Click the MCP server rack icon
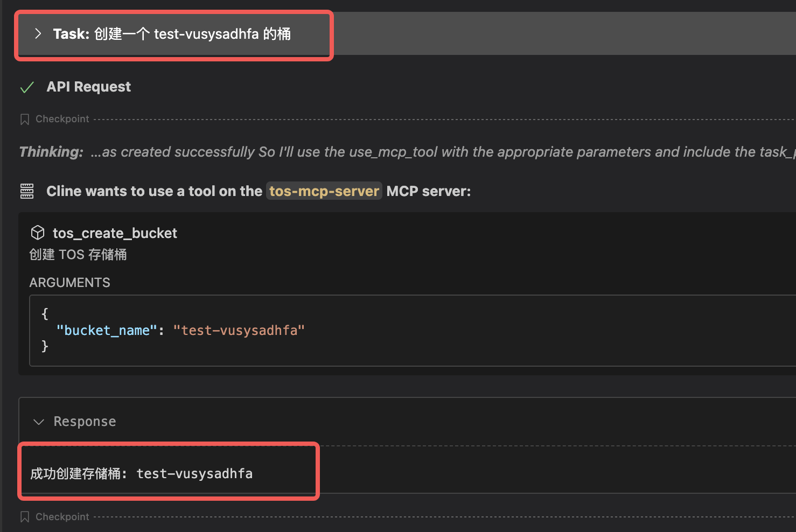Viewport: 796px width, 532px height. (x=27, y=191)
